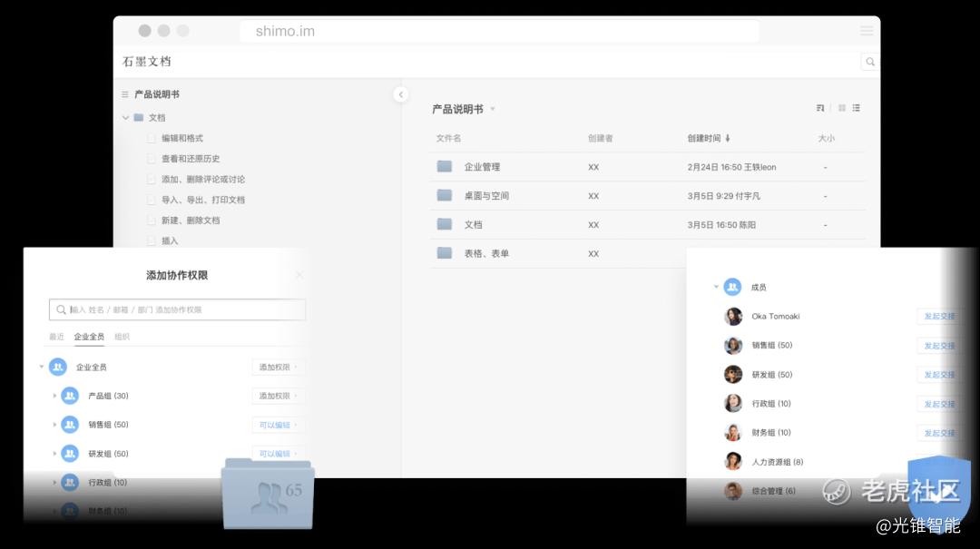
Task: Click the 表格、表单 folder icon
Action: click(x=445, y=252)
